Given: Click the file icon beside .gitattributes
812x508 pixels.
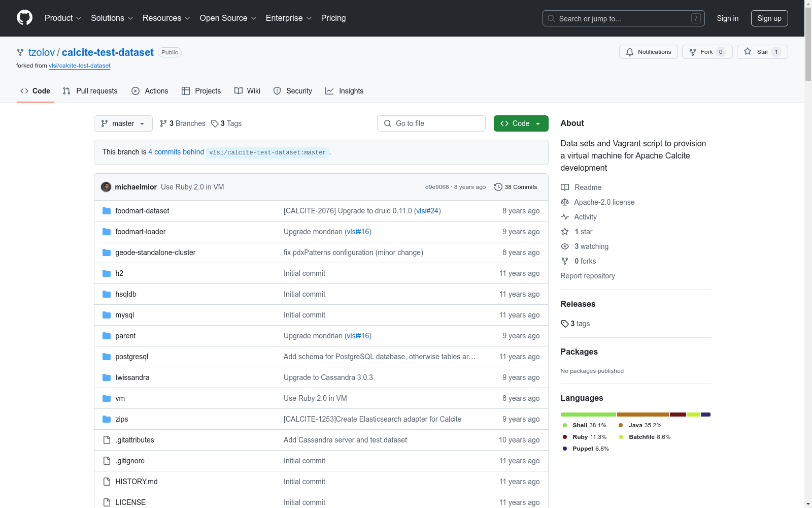Looking at the screenshot, I should [x=107, y=440].
